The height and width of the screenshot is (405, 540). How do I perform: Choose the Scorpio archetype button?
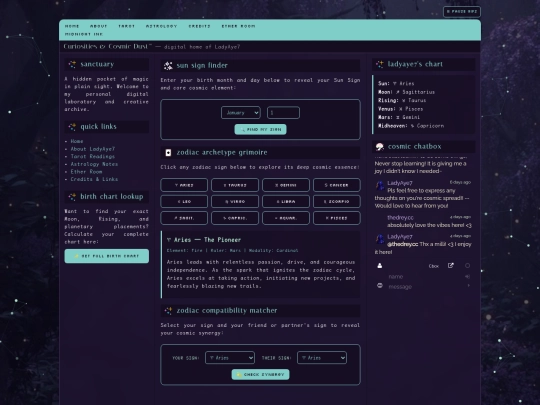(337, 201)
